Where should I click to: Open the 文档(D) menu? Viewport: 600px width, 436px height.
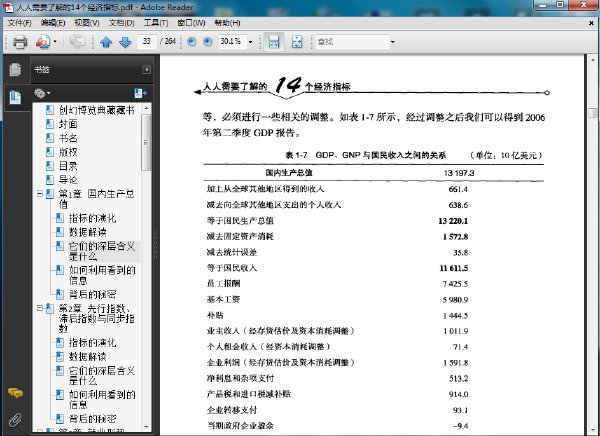point(121,23)
